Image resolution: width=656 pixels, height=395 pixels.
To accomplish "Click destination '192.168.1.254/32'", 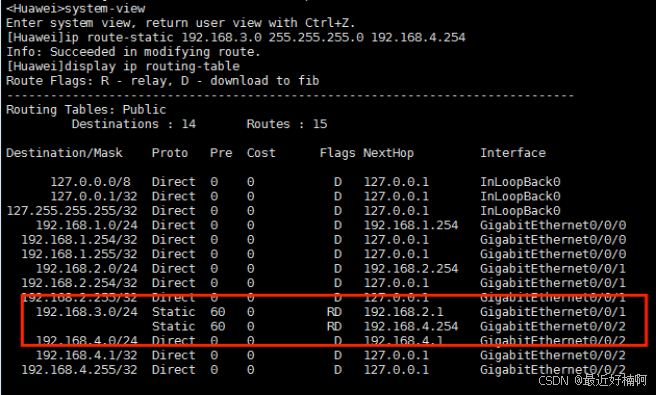I will coord(79,240).
